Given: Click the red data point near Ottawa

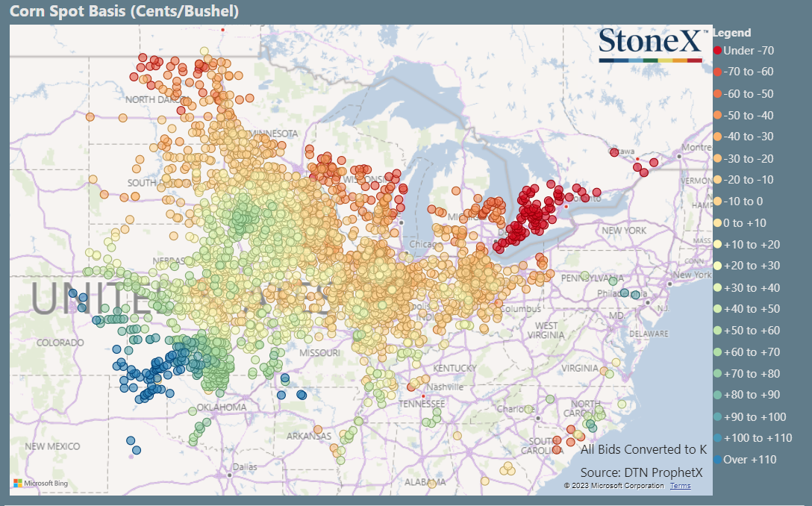Looking at the screenshot, I should tap(614, 152).
